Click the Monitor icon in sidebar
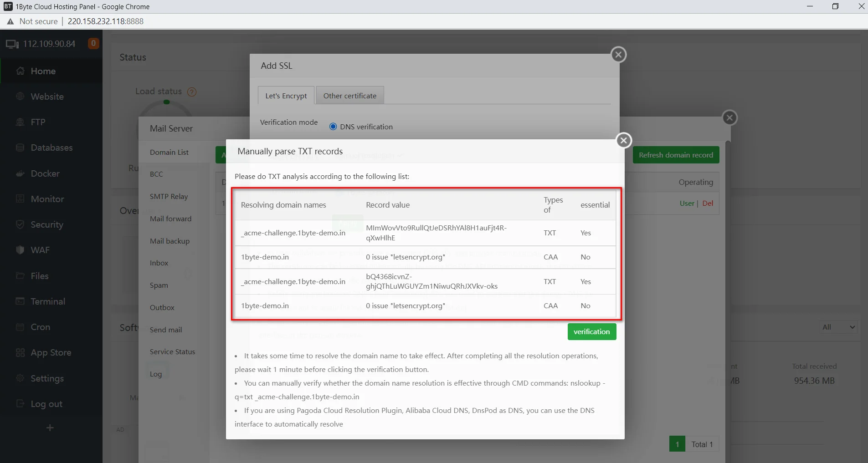This screenshot has width=868, height=463. click(x=20, y=199)
